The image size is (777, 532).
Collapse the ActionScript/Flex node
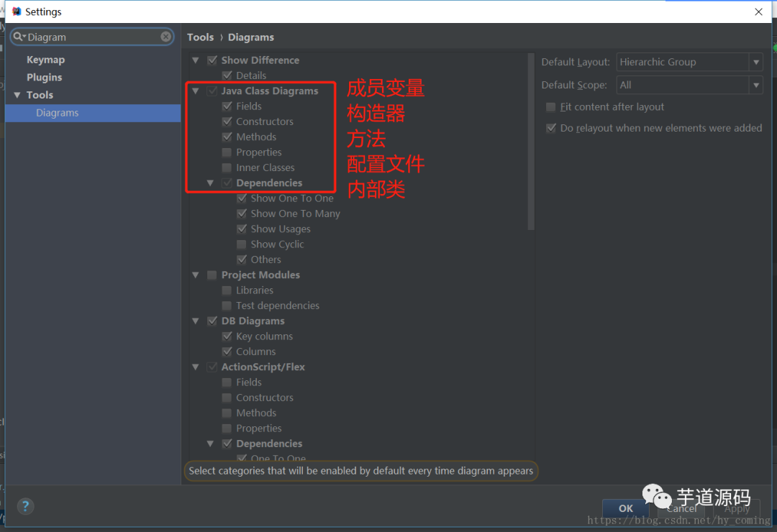pos(196,367)
